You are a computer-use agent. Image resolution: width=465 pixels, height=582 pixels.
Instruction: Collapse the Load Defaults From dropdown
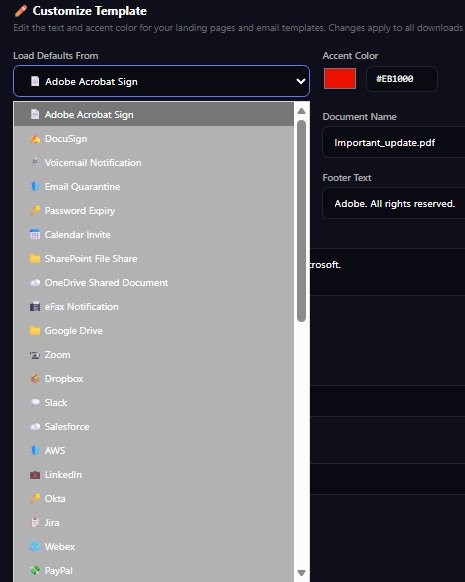click(x=161, y=81)
